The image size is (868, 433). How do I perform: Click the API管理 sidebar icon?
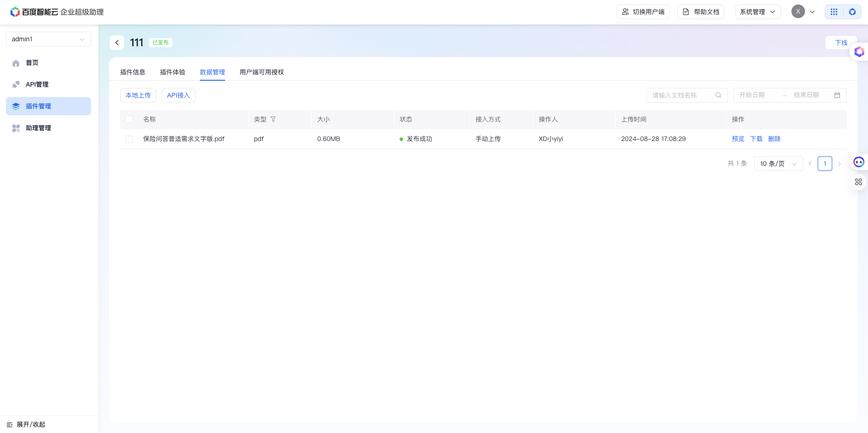tap(16, 84)
